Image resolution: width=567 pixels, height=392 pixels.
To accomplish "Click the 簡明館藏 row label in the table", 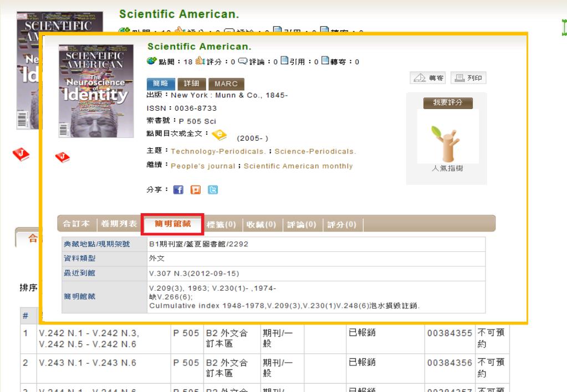I will 79,297.
